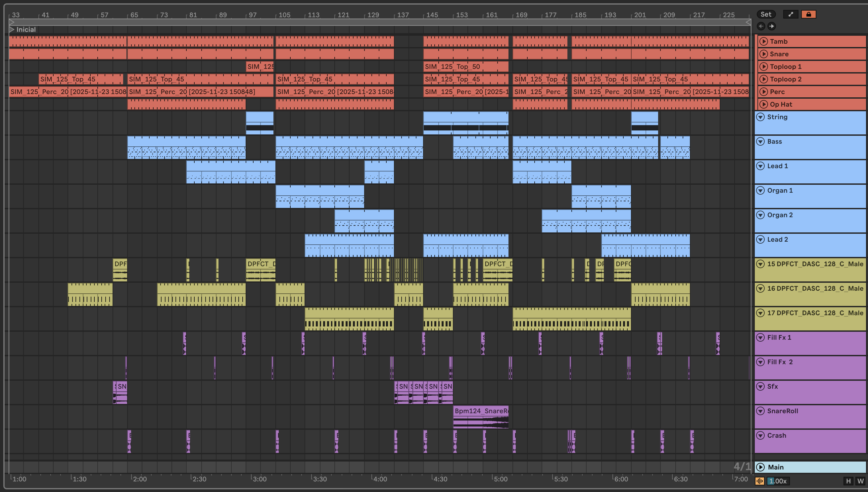Unfold the Tamb track with its arrow

click(x=763, y=41)
